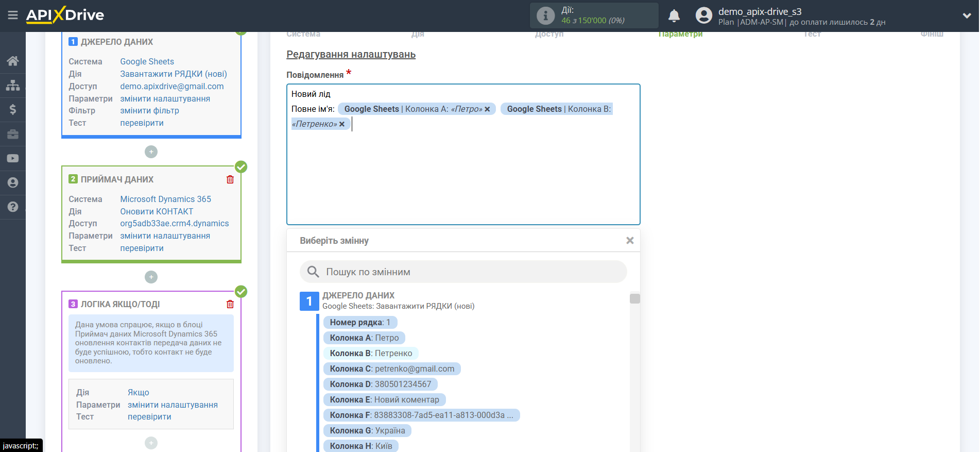Click the variable list scrollbar thumb
The height and width of the screenshot is (452, 980).
coord(635,298)
